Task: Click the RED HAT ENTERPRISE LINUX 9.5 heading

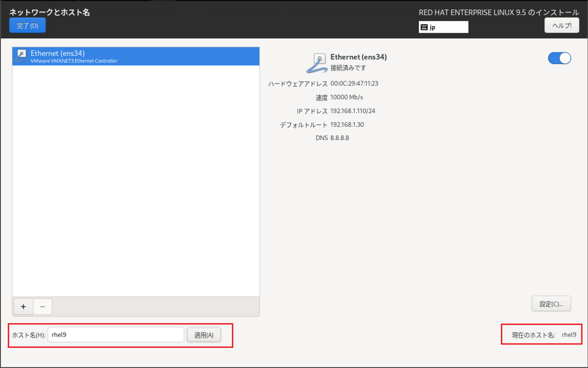Action: click(x=499, y=12)
